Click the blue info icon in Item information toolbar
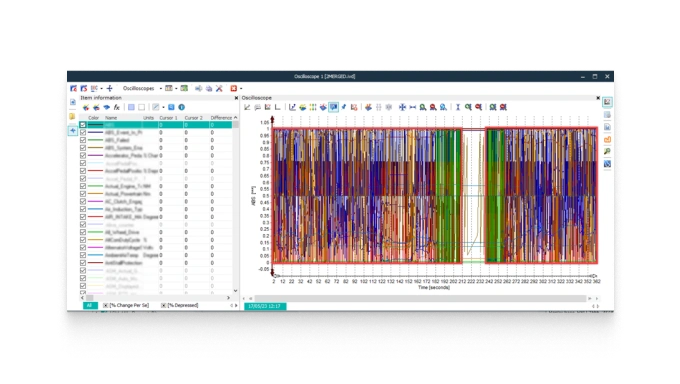The height and width of the screenshot is (384, 680). coord(182,107)
